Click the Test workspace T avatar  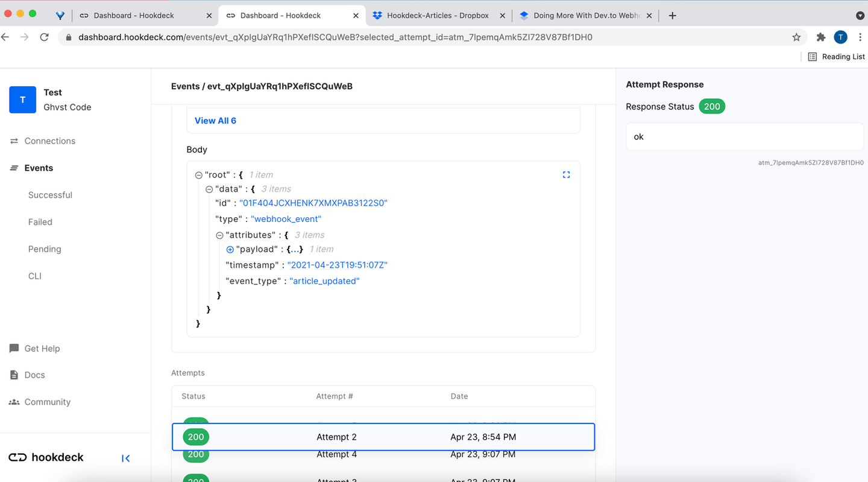pyautogui.click(x=22, y=100)
